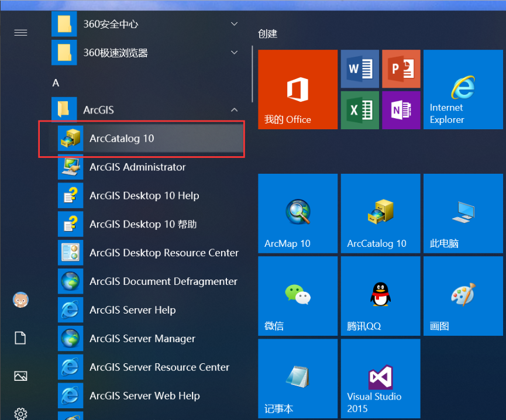Launch the 腾讯QQ tile

[380, 296]
